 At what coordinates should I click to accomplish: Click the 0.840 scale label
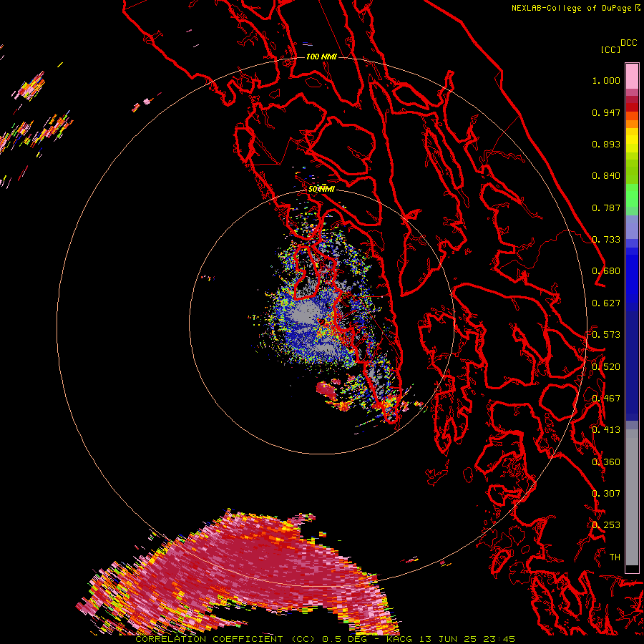[606, 176]
